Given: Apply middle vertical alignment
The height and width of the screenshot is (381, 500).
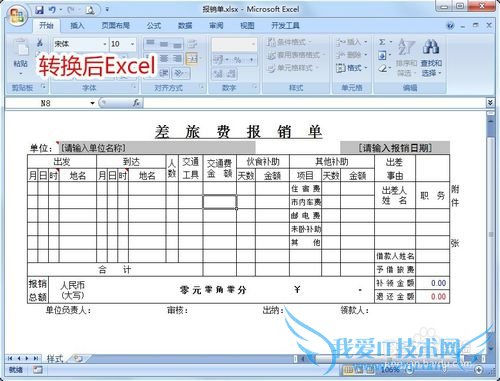Looking at the screenshot, I should [164, 43].
